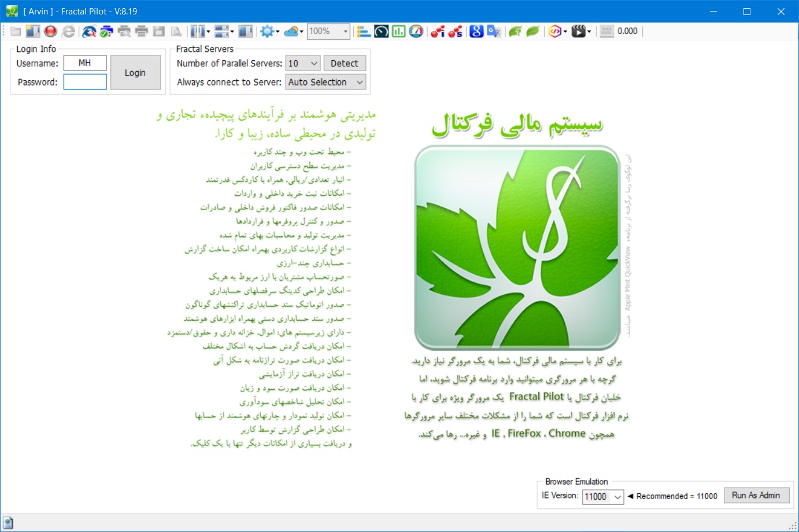Open a new tab window icon
Viewport: 799px width, 532px height.
[33, 31]
